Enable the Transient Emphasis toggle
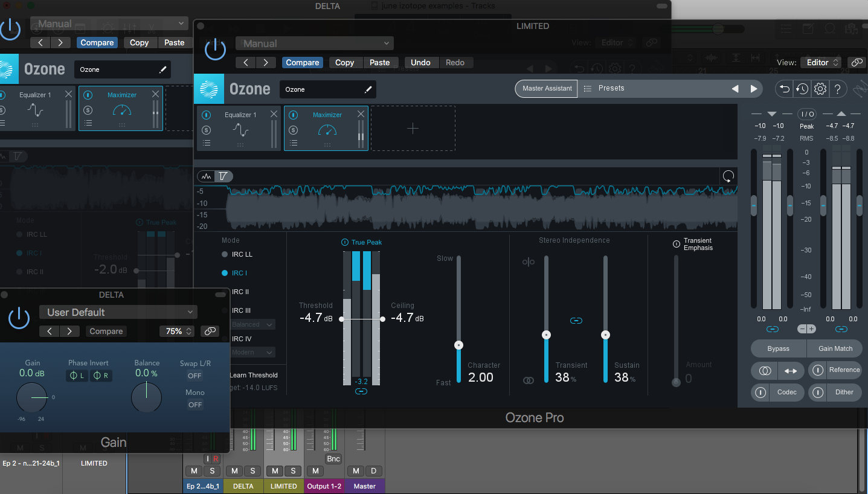 click(677, 244)
